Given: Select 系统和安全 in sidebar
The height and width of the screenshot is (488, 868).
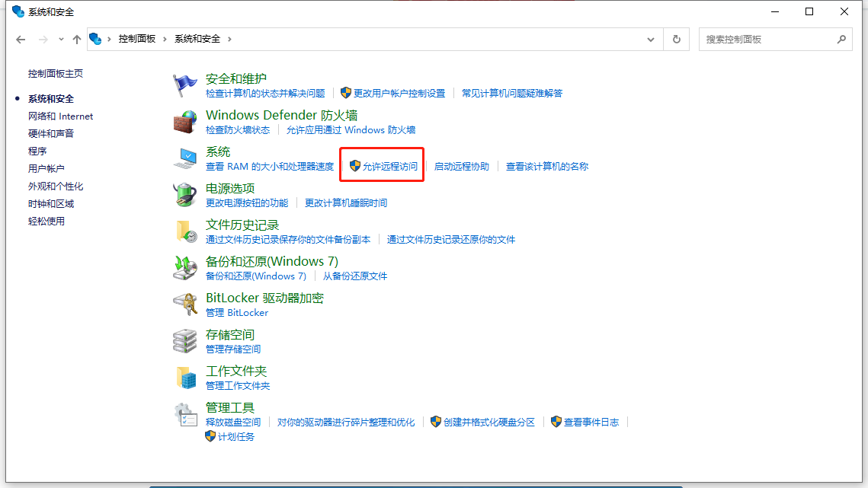Looking at the screenshot, I should pyautogui.click(x=51, y=98).
